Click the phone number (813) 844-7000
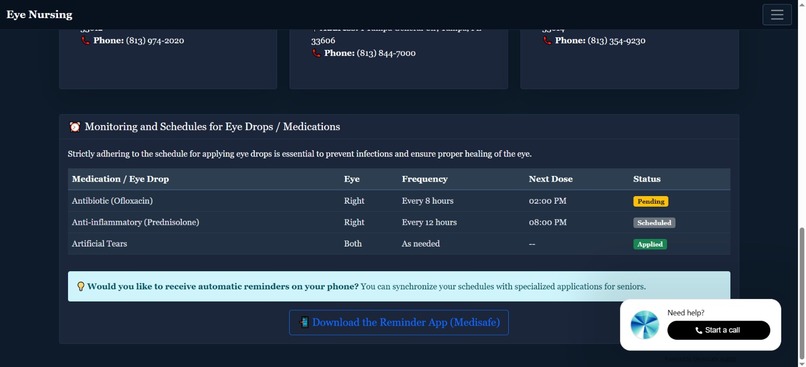This screenshot has height=367, width=806. (386, 53)
